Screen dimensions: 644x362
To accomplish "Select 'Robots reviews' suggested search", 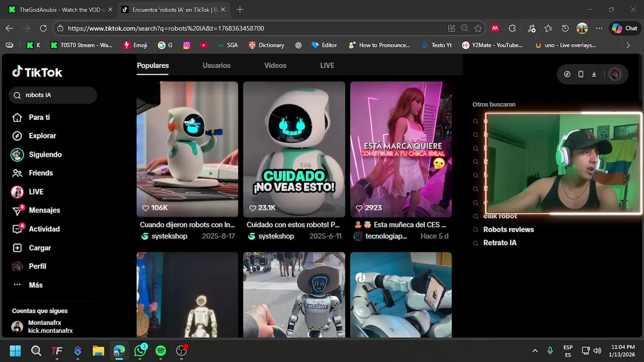I will click(x=508, y=229).
